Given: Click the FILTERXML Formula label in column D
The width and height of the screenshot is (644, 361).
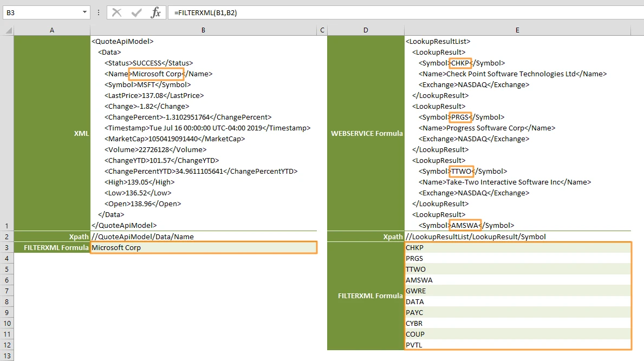Looking at the screenshot, I should coord(366,296).
